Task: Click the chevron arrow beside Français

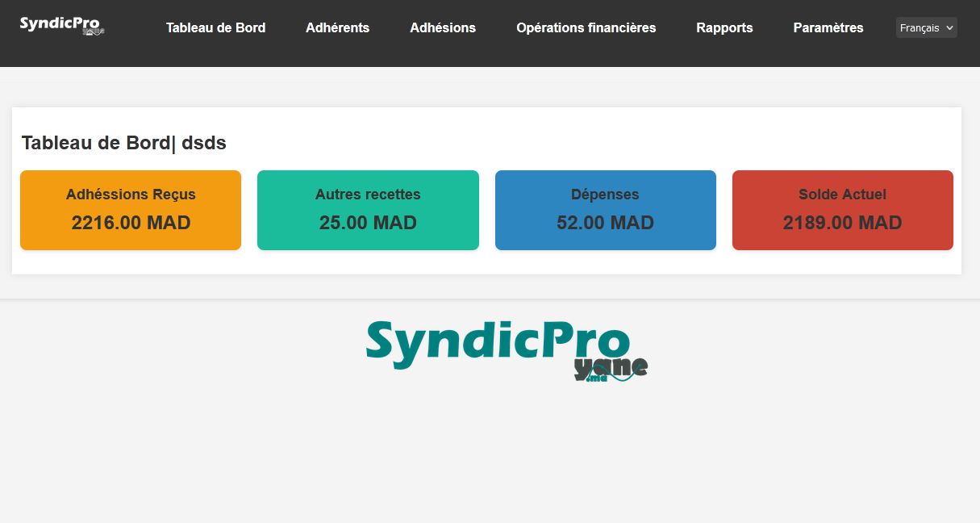Action: (x=949, y=28)
